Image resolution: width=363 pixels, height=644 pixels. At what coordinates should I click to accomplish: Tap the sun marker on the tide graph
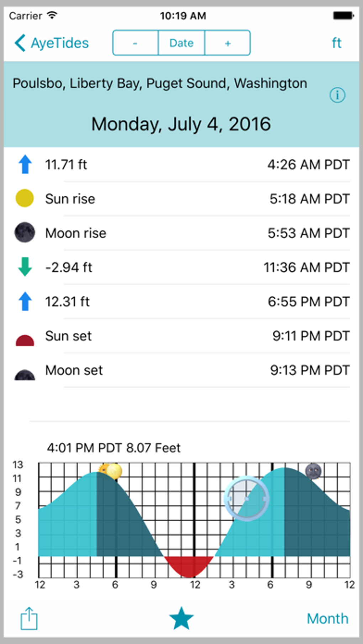pyautogui.click(x=113, y=472)
